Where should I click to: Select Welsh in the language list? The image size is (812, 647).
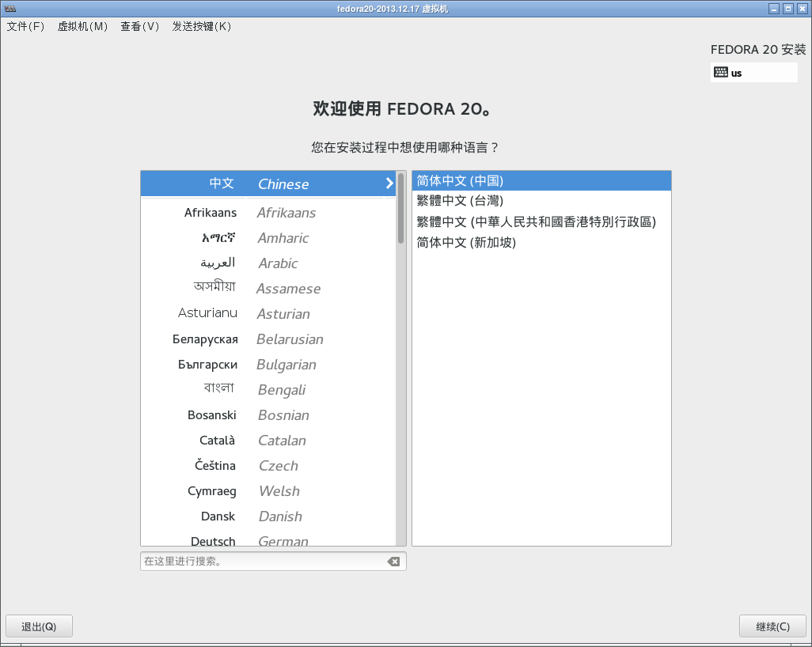click(268, 491)
